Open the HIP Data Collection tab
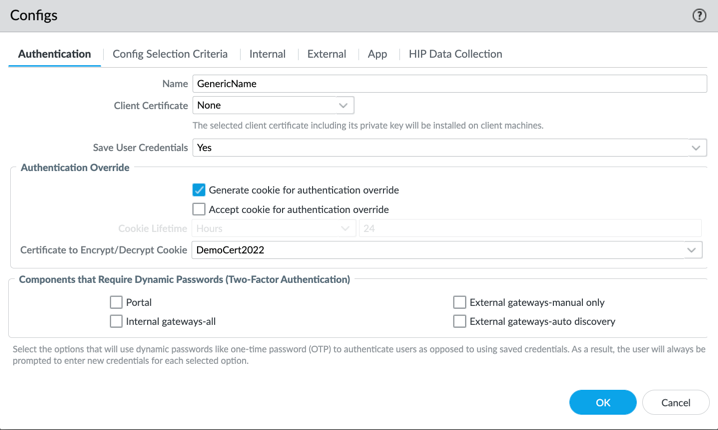718x430 pixels. click(x=455, y=54)
